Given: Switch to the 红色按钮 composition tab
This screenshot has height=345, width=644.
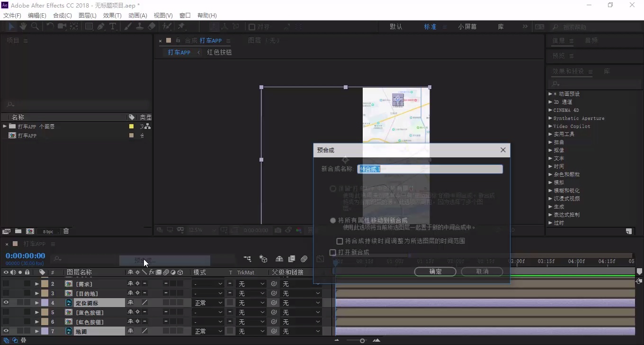Looking at the screenshot, I should [219, 53].
